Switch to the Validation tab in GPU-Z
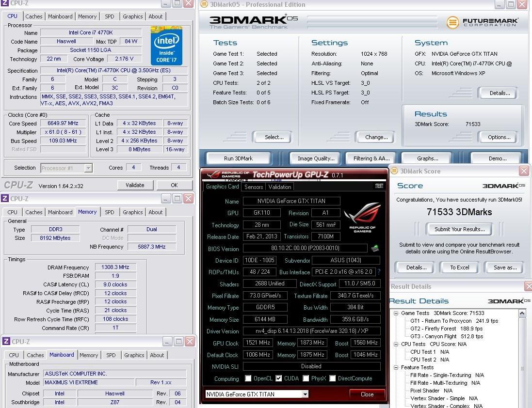This screenshot has width=532, height=408. [x=279, y=187]
